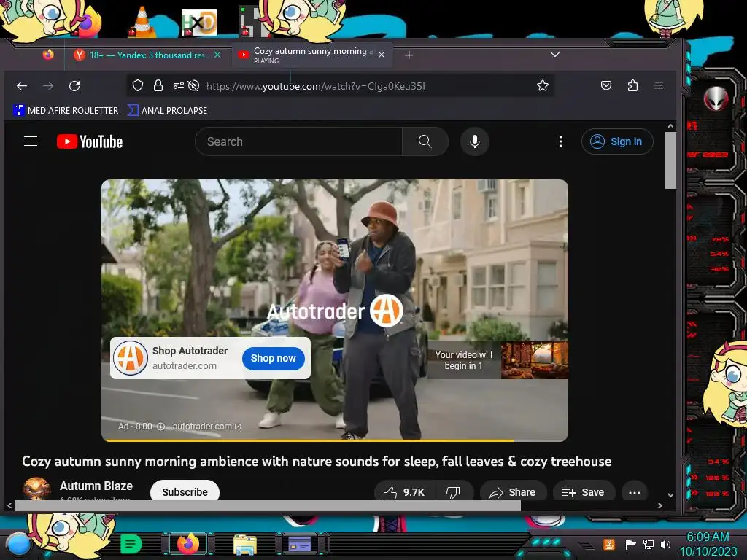Click the volume speaker tray icon
The image size is (747, 560).
pyautogui.click(x=665, y=544)
